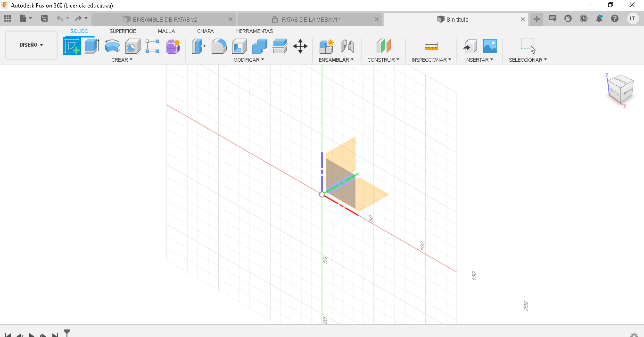Click the timeline history marker
Image resolution: width=644 pixels, height=337 pixels.
[x=67, y=333]
